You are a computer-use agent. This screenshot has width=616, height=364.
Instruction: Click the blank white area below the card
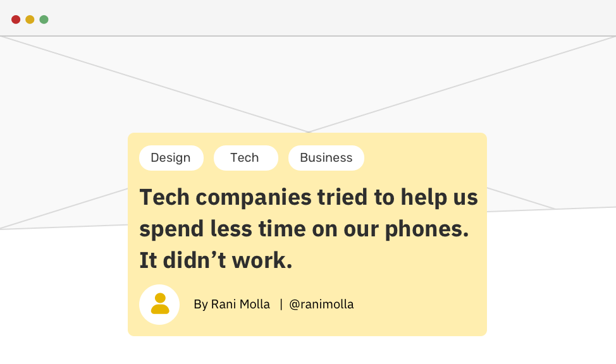(307, 350)
